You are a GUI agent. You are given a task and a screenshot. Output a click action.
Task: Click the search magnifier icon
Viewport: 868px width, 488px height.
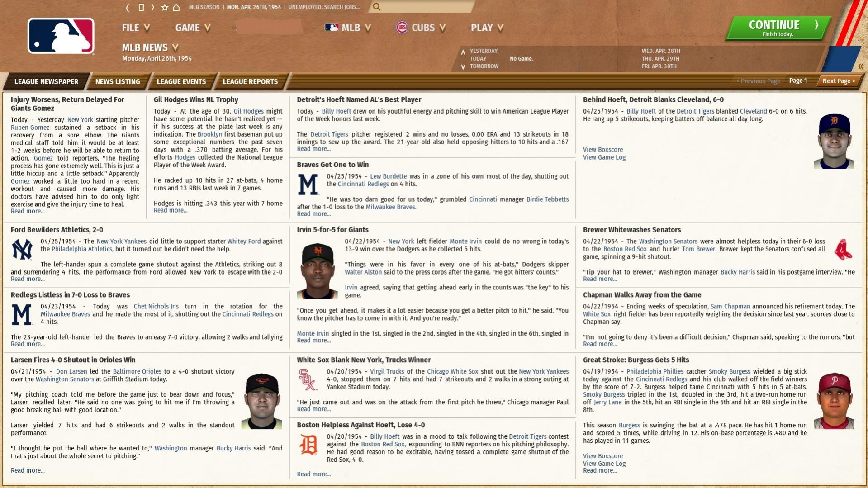tap(376, 7)
